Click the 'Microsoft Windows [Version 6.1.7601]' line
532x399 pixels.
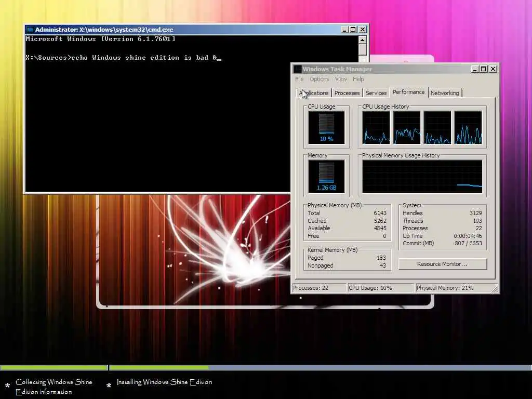point(100,39)
